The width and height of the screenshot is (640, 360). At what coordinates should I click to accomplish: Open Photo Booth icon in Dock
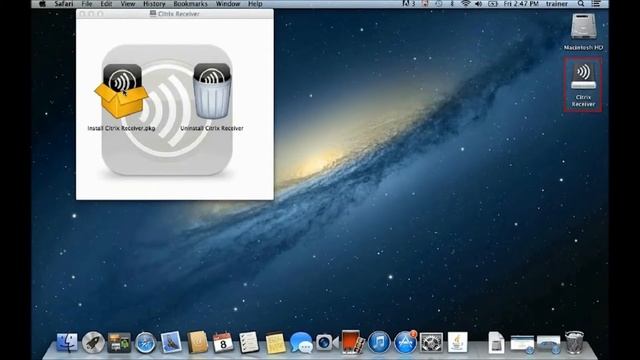(x=353, y=342)
